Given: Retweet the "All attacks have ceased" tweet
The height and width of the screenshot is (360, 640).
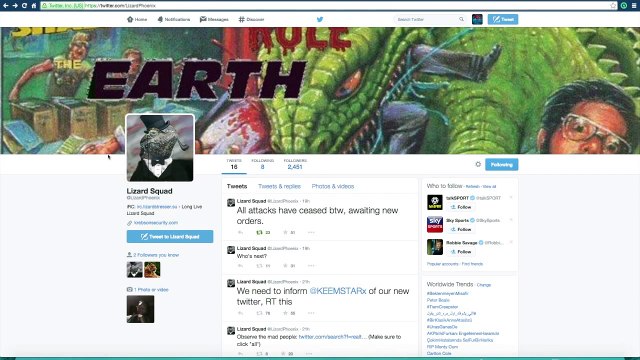Looking at the screenshot, I should pyautogui.click(x=259, y=232).
